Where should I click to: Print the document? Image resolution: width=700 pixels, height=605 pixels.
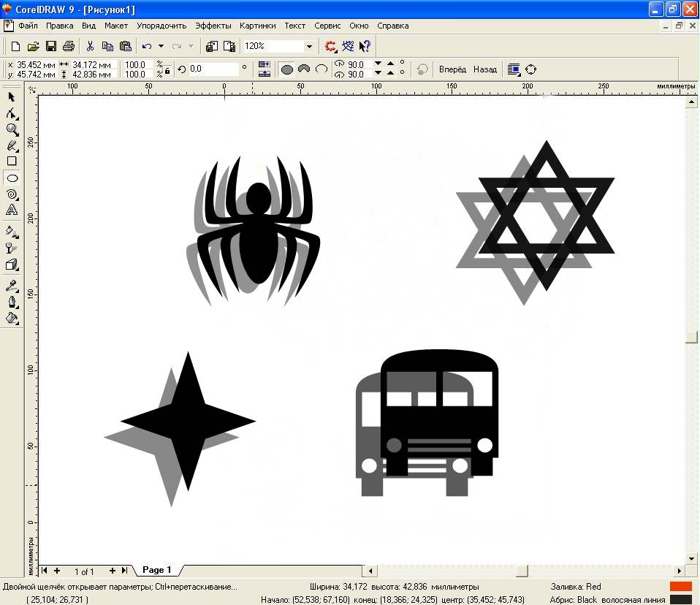[68, 46]
